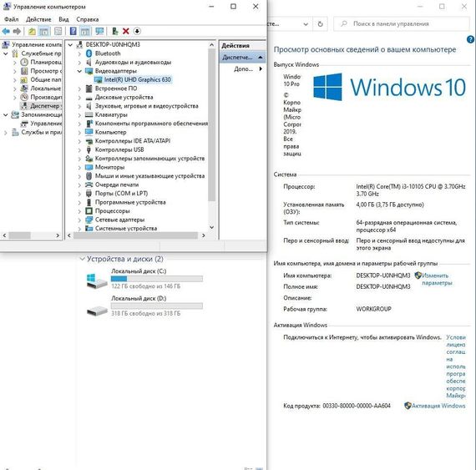Click the blue help icon in System window
The image size is (476, 470).
point(470,39)
